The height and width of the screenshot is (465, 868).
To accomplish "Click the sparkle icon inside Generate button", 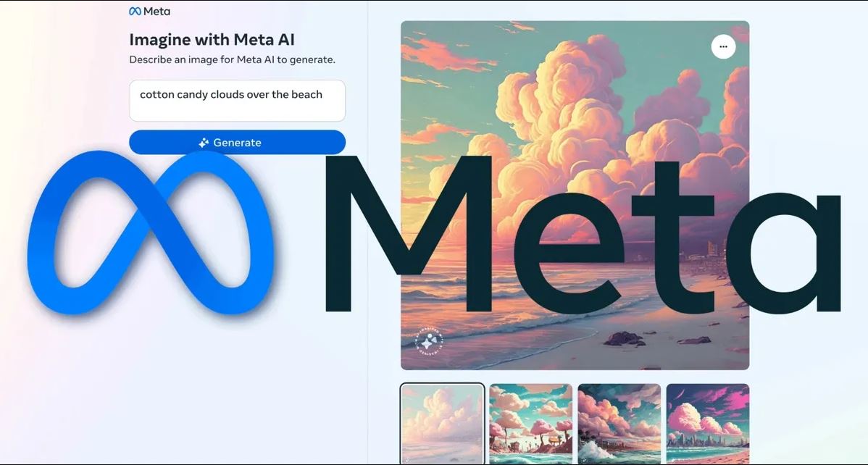I will (204, 143).
